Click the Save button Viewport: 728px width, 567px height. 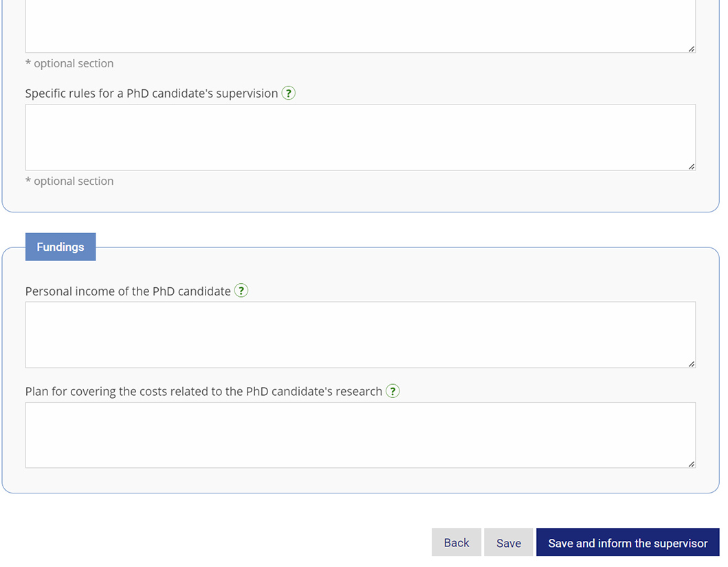[x=509, y=542]
